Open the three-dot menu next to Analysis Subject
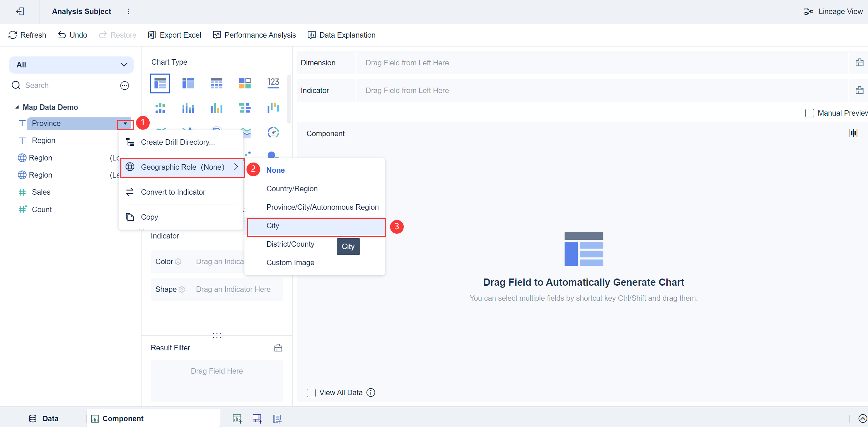Viewport: 868px width, 427px height. pos(128,11)
